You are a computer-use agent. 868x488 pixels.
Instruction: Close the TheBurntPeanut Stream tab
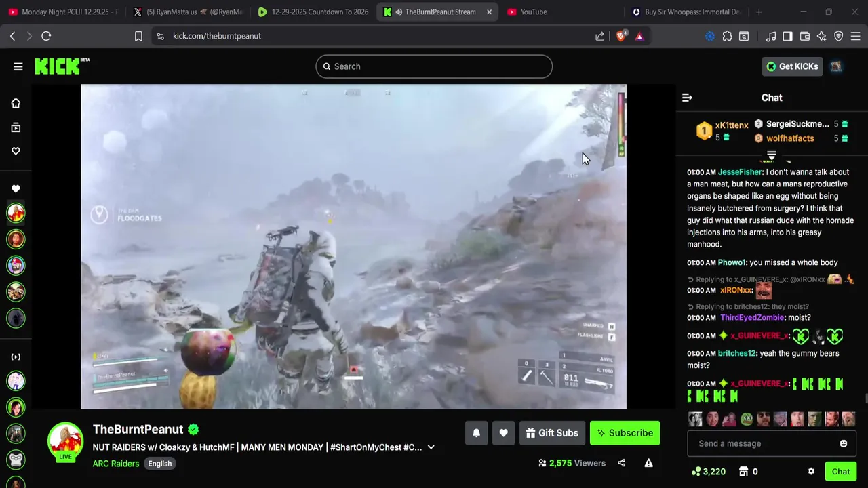click(489, 12)
